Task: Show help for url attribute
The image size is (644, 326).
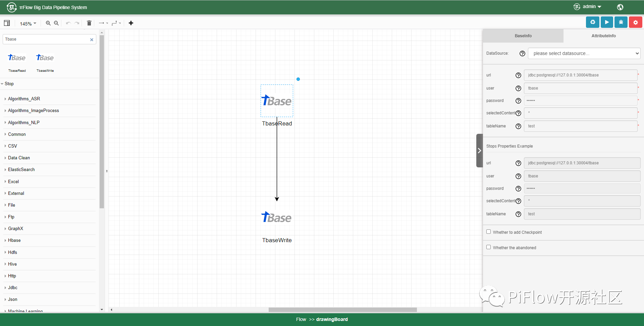Action: 518,75
